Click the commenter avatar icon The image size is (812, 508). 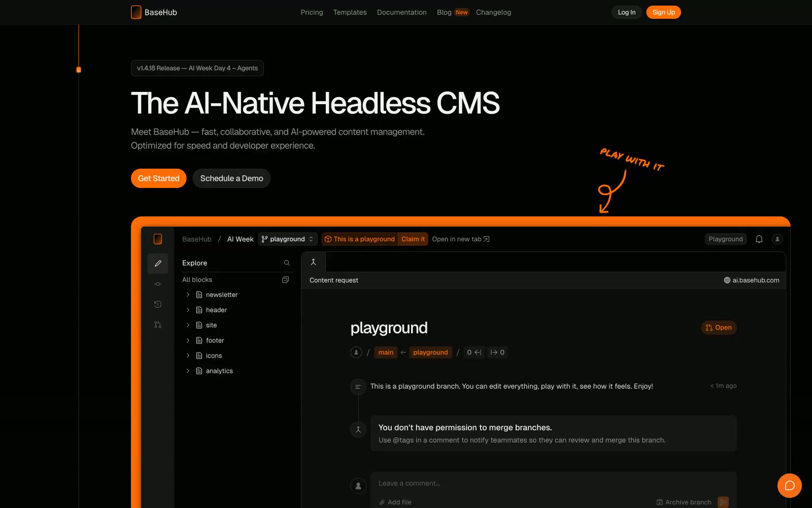358,486
